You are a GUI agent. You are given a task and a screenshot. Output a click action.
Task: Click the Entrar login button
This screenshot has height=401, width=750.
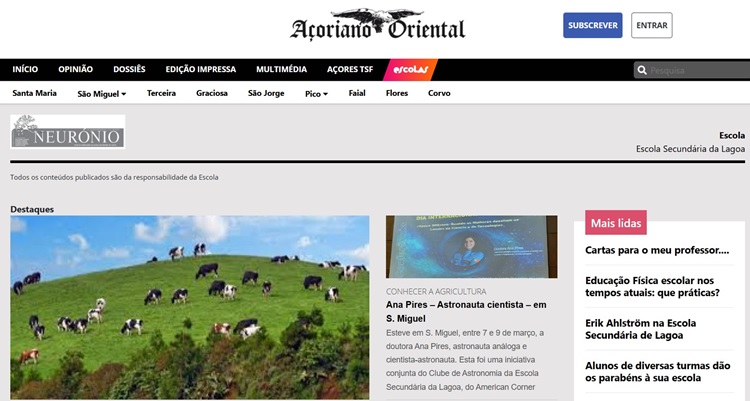coord(651,25)
